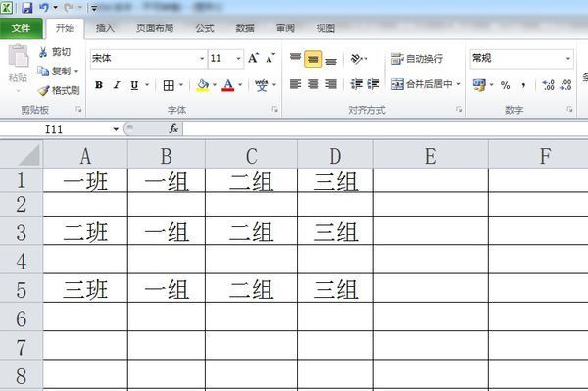Select cell containing 一班

[85, 181]
